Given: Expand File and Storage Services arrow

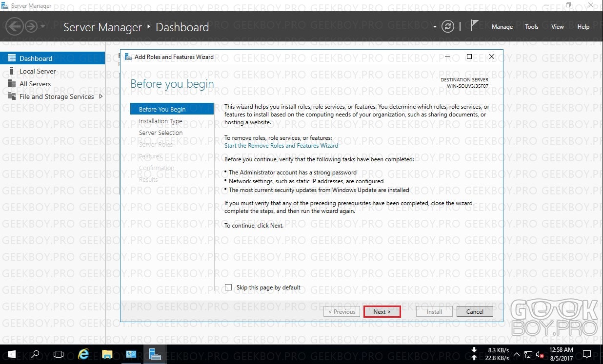Looking at the screenshot, I should 101,96.
